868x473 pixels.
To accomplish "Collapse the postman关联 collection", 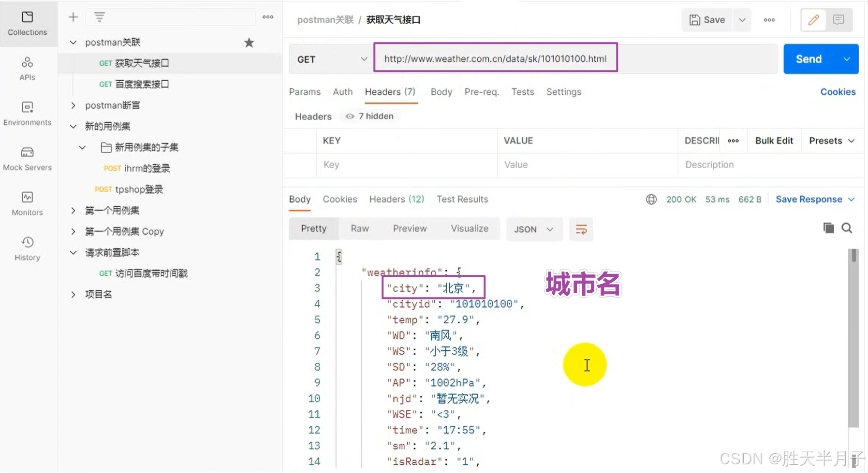I will click(73, 43).
